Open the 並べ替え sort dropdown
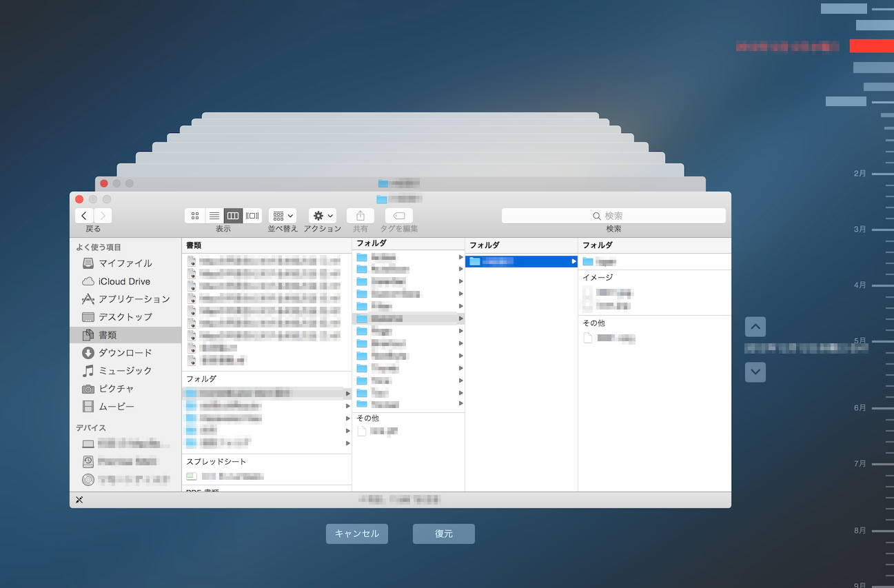Screen dimensions: 894x588 (x=282, y=214)
